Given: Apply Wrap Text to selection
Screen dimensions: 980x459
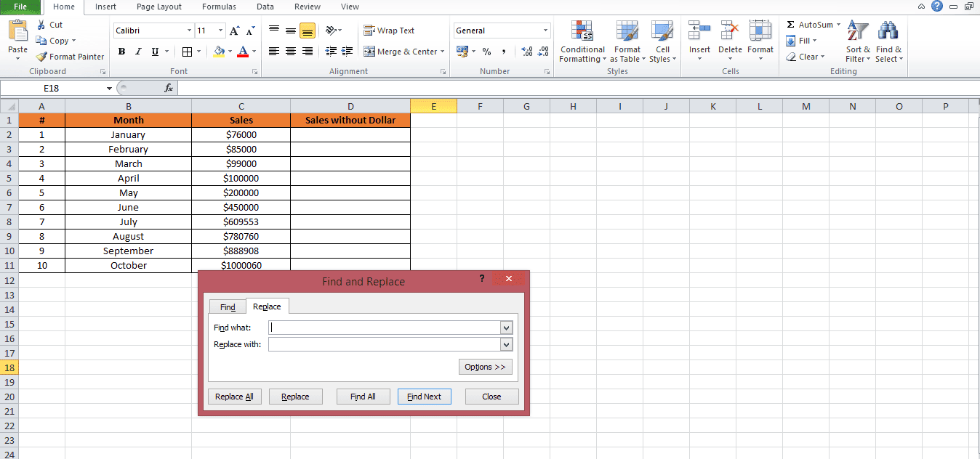Looking at the screenshot, I should (x=390, y=30).
